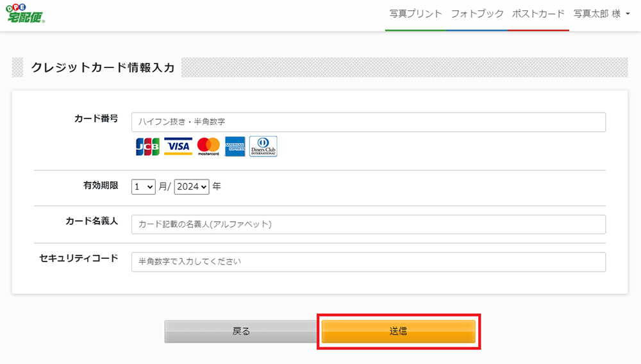641x364 pixels.
Task: Click the Diners Club icon
Action: (x=263, y=146)
